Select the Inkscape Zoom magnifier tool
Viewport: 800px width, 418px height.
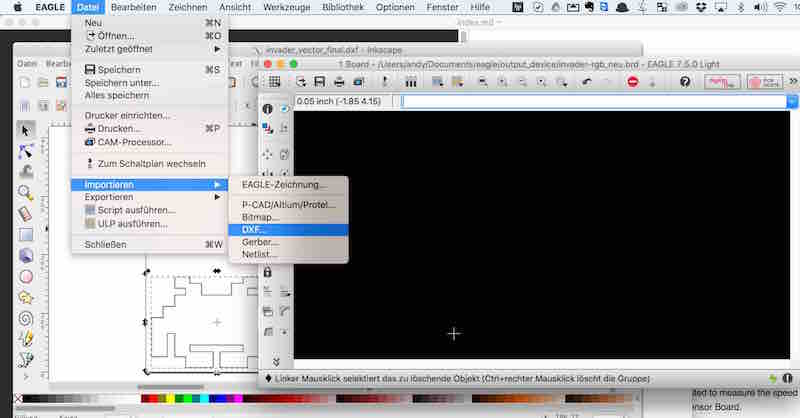point(26,192)
